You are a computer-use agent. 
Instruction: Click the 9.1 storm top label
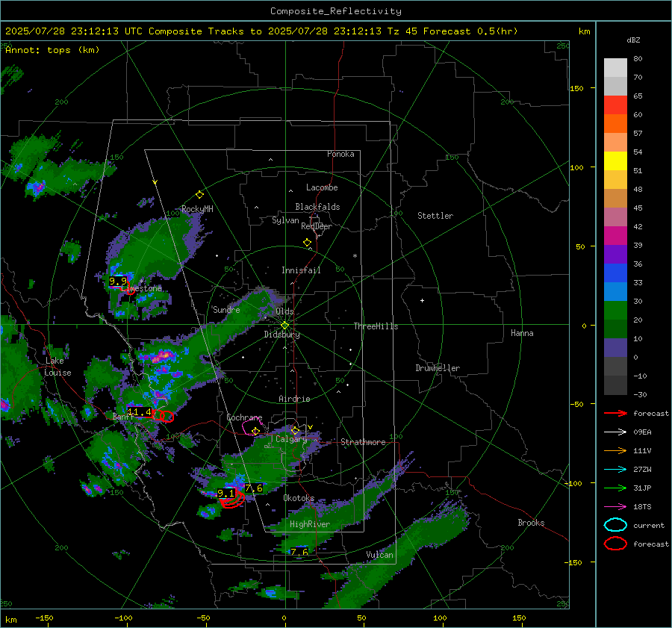tap(226, 493)
